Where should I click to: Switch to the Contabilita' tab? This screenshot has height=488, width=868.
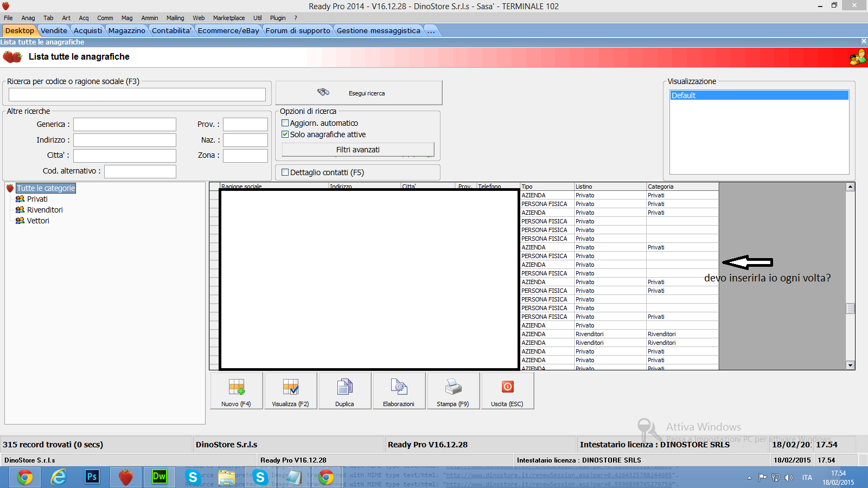[x=171, y=30]
